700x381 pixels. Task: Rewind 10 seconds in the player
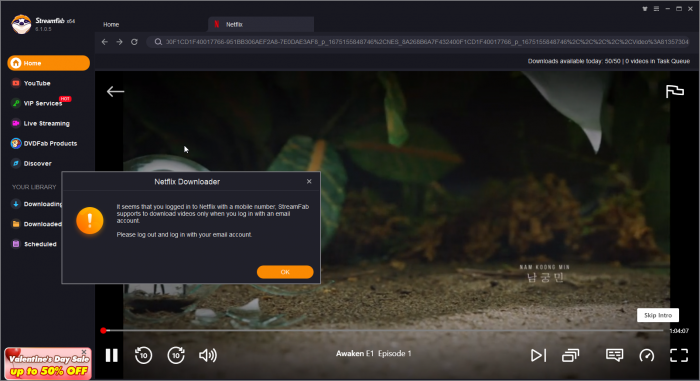tap(143, 356)
